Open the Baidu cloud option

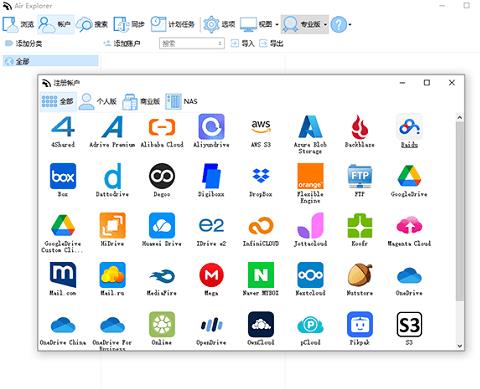pos(409,131)
